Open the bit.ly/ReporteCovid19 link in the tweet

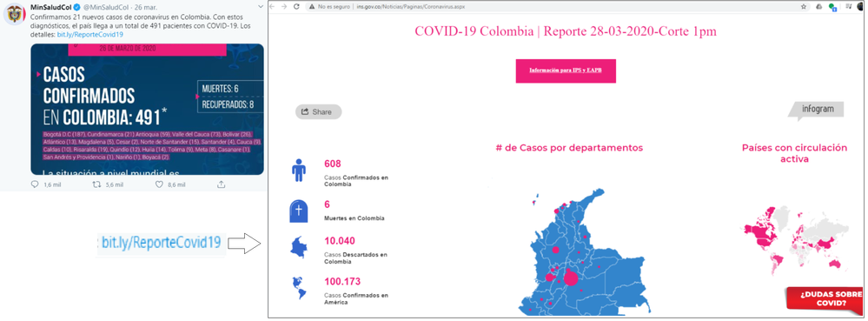[90, 35]
